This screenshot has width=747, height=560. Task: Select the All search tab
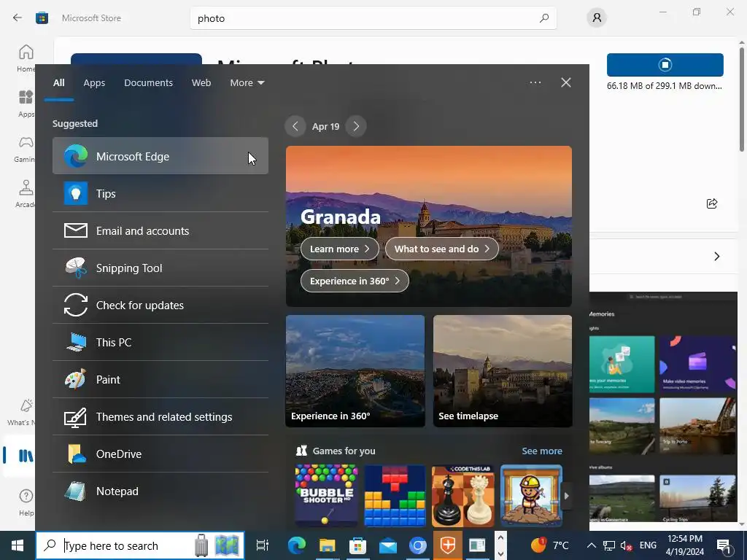click(58, 83)
